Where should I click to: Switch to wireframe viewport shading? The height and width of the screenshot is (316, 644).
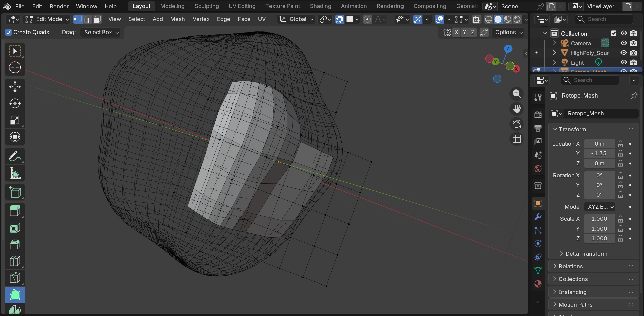tap(489, 19)
